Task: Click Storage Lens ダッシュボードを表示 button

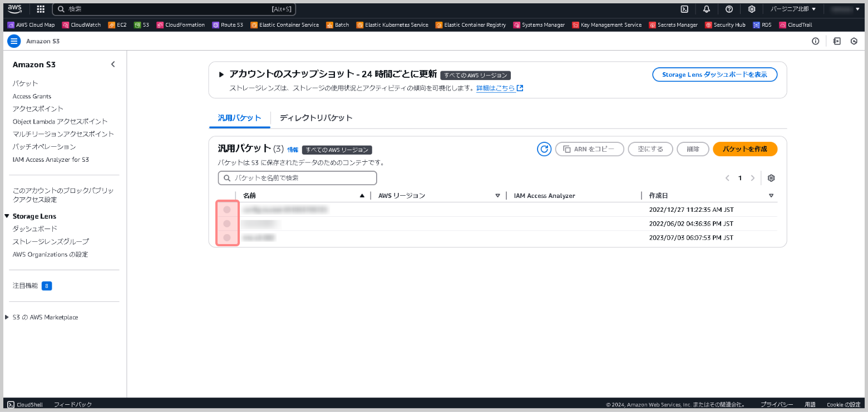Action: 715,75
